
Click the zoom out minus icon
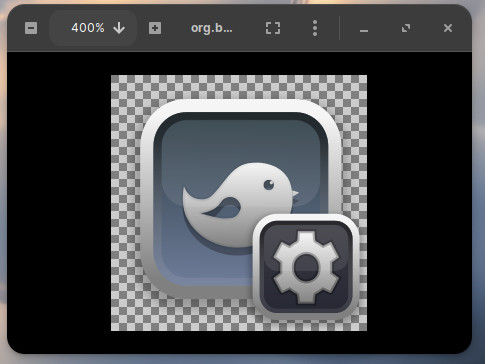point(31,28)
